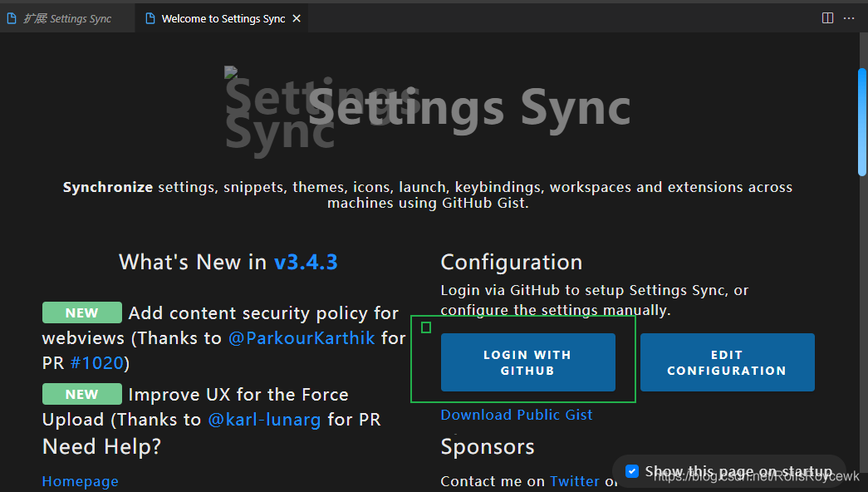Click the Login with GitHub button

click(528, 362)
